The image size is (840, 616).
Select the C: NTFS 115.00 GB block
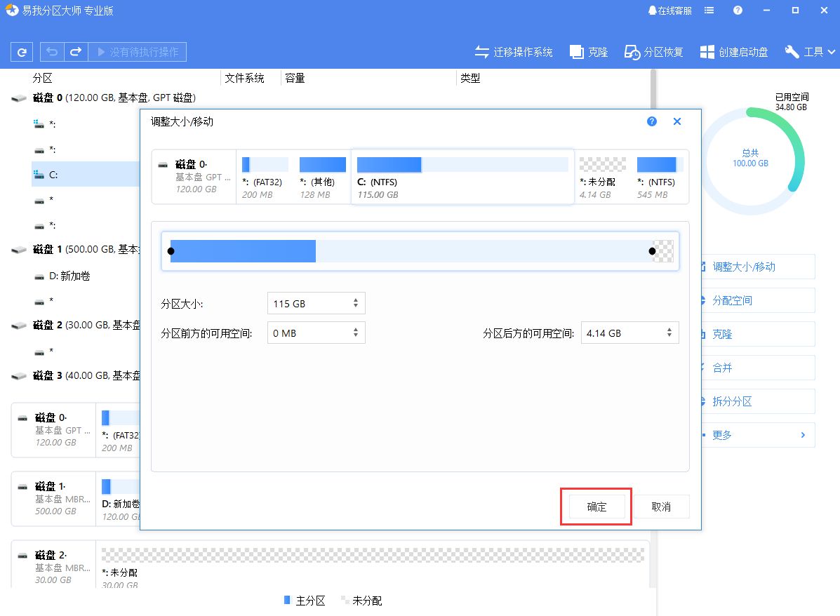(462, 178)
